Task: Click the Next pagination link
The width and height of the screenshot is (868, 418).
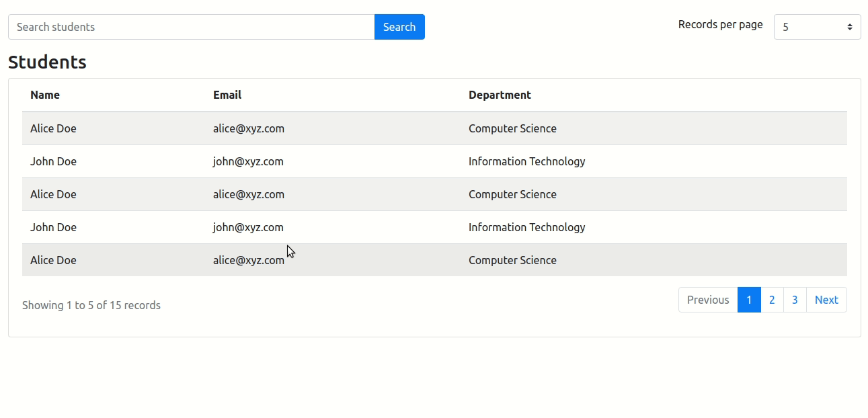Action: [x=826, y=300]
